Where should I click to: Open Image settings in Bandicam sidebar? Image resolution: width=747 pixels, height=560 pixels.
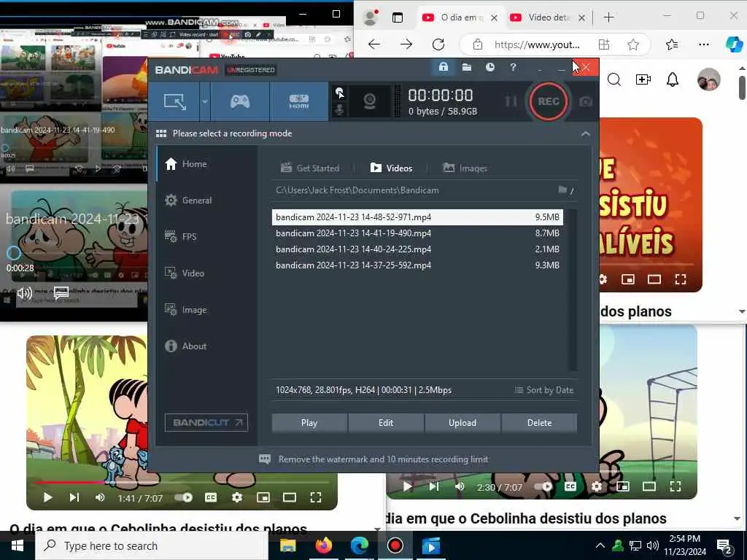[206, 310]
